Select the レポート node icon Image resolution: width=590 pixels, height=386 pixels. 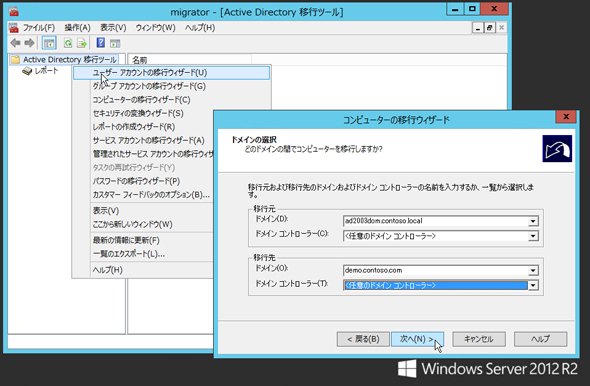tap(27, 71)
